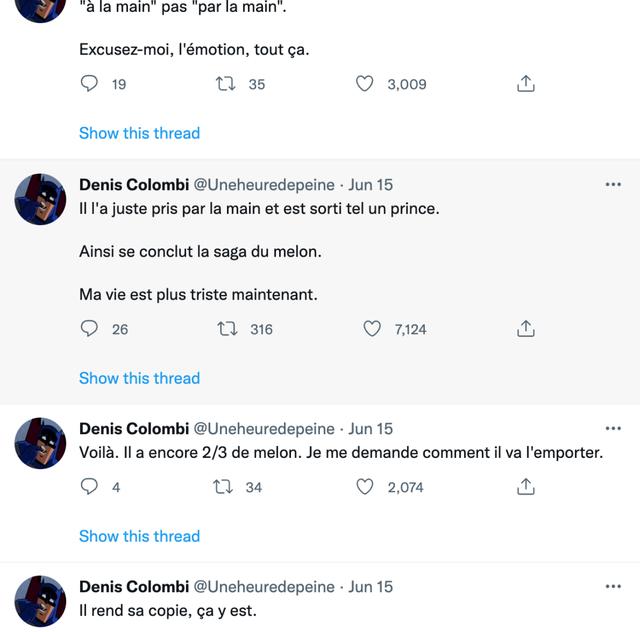Show this thread under '2/3 de melon' tweet
This screenshot has height=632, width=640.
140,536
